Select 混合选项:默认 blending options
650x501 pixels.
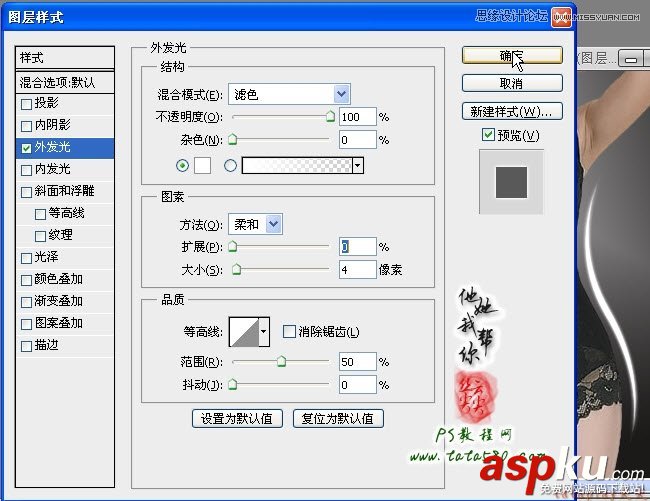point(65,82)
